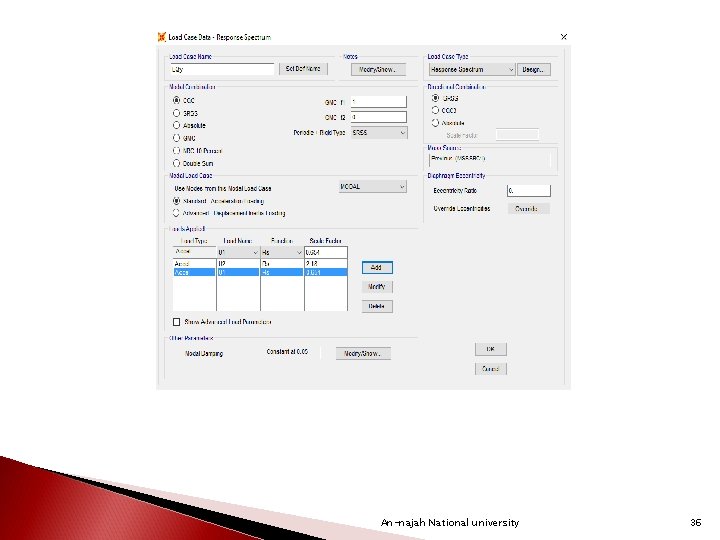Select the NRC 10 Percent modal combination option

pyautogui.click(x=176, y=151)
